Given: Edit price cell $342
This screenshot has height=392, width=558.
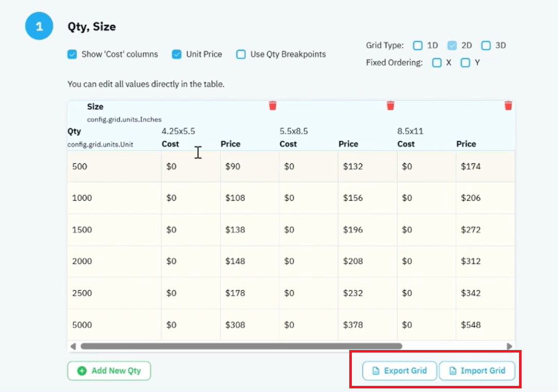Looking at the screenshot, I should 485,293.
